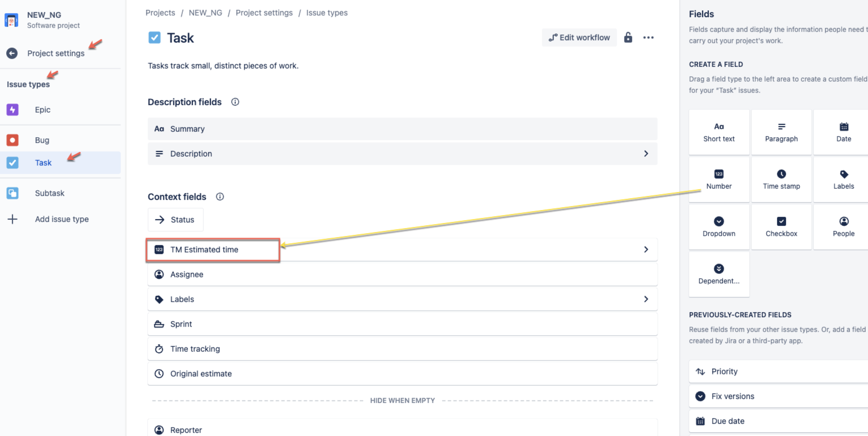Click the Edit workflow button
This screenshot has width=868, height=436.
[x=579, y=37]
